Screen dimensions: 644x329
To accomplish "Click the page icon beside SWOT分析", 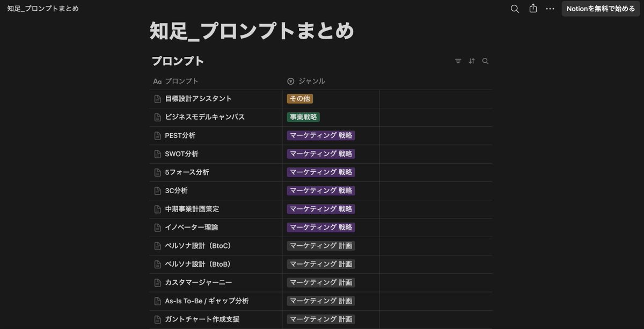I will click(x=157, y=153).
